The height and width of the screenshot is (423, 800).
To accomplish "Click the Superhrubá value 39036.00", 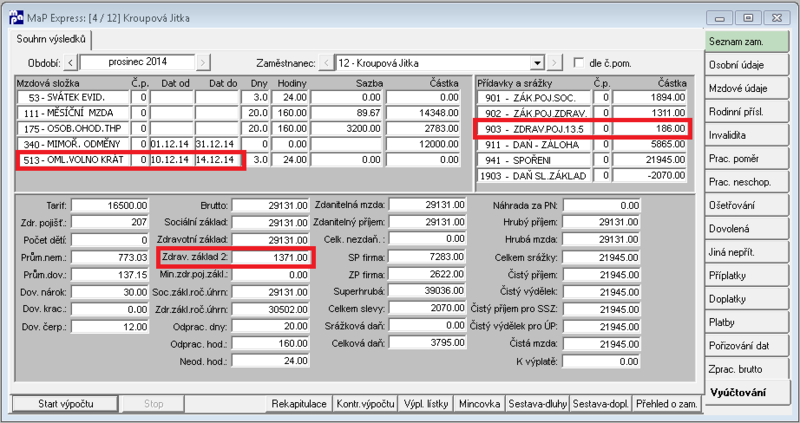I will pyautogui.click(x=427, y=291).
